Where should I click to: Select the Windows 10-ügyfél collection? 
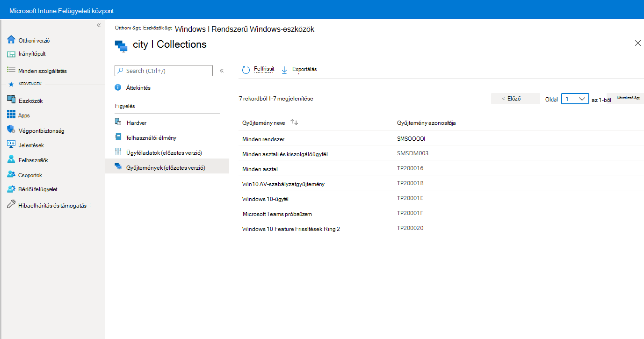[x=441, y=199]
